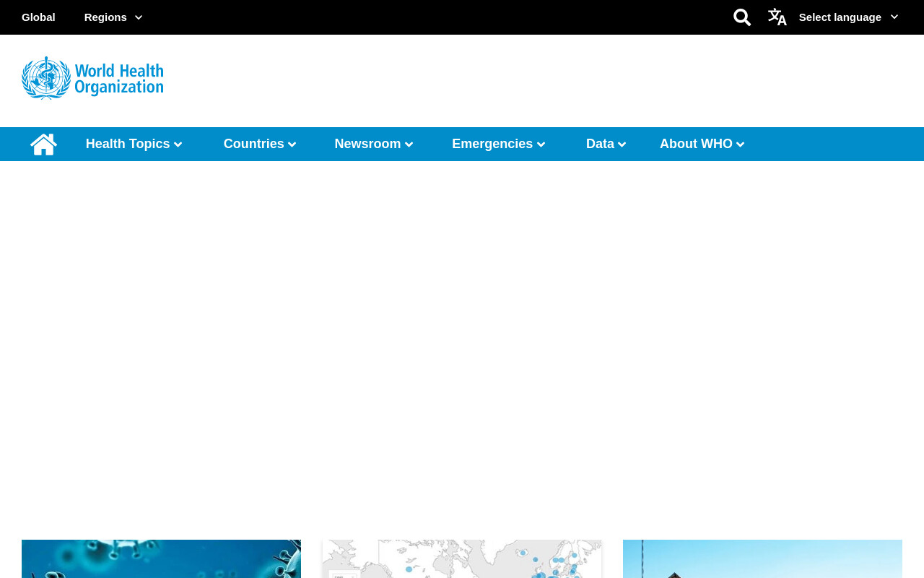Expand the Regions dropdown
The height and width of the screenshot is (578, 924).
[113, 17]
